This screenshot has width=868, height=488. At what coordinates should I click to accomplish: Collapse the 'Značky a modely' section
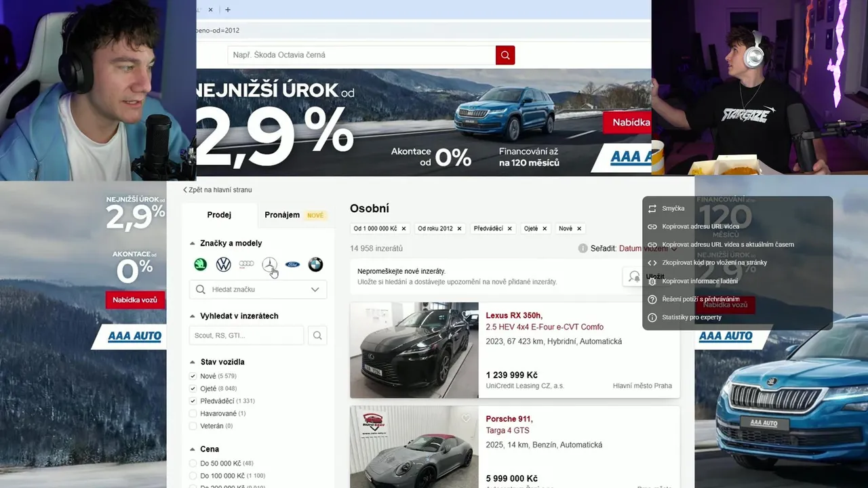tap(193, 243)
